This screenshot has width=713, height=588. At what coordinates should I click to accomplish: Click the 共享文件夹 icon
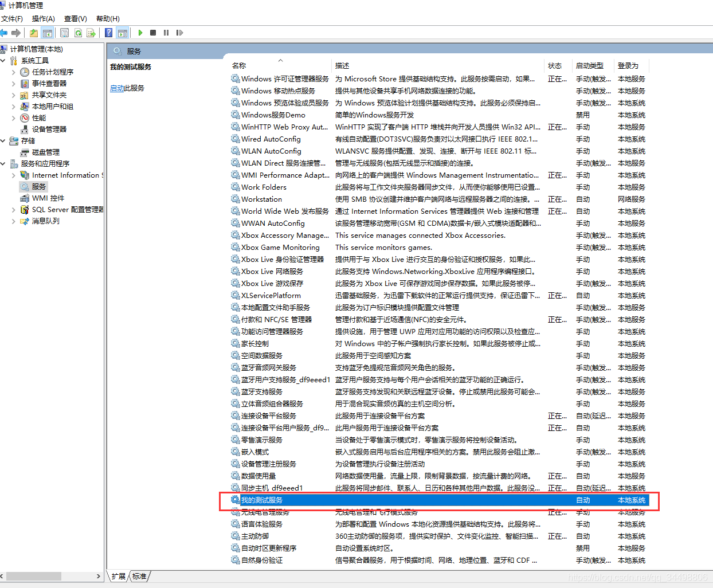click(x=25, y=95)
